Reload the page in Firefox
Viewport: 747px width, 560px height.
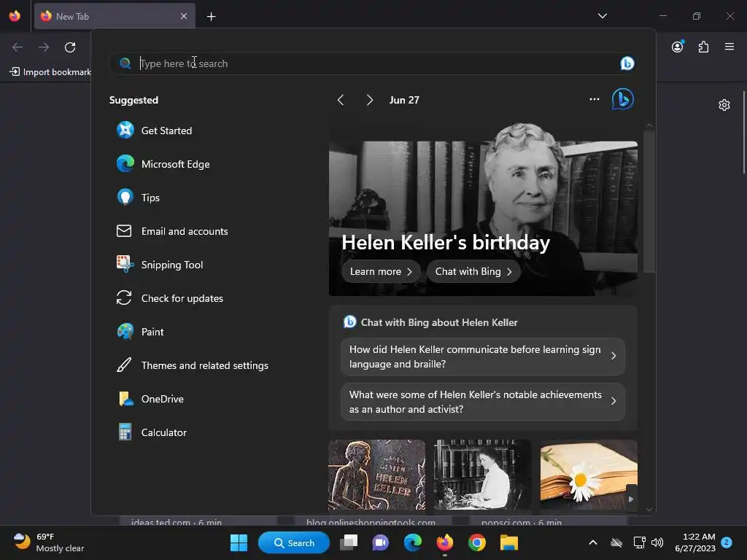pos(70,47)
